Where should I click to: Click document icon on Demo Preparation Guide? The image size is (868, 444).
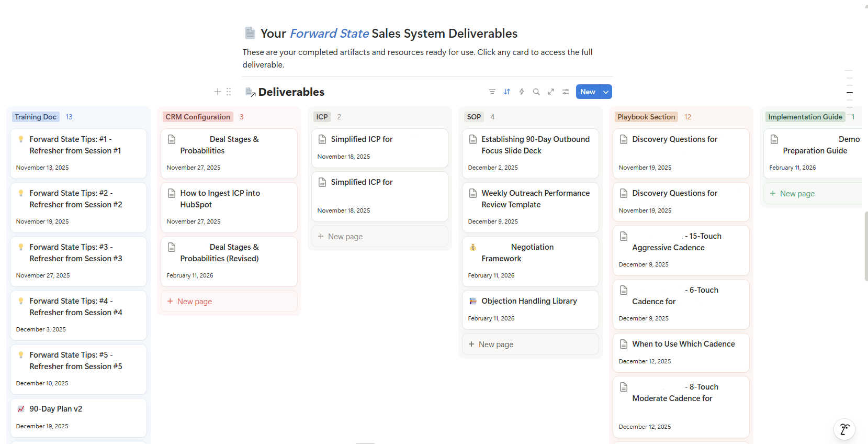click(774, 139)
